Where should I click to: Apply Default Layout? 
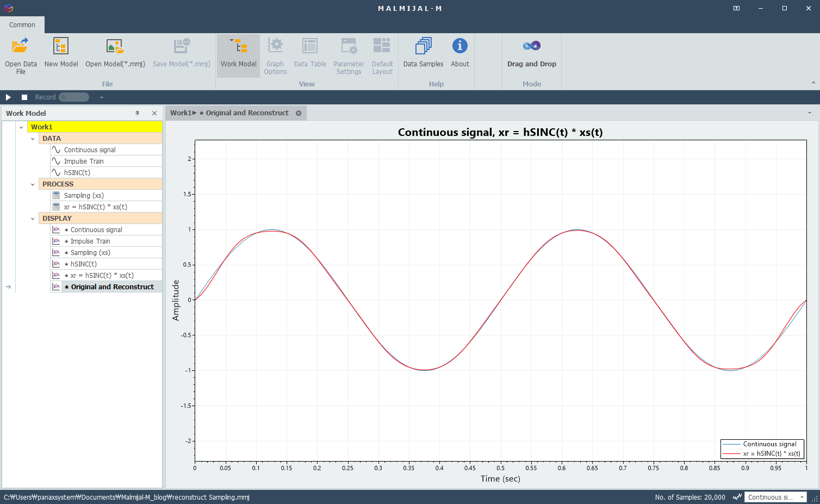tap(382, 56)
